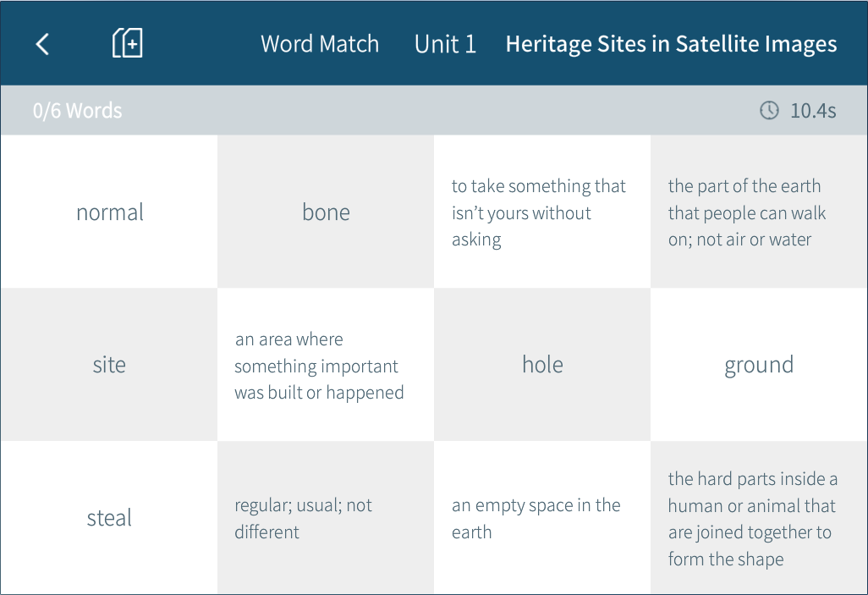Click the Word Match header label
Viewport: 868px width, 595px height.
coord(320,44)
